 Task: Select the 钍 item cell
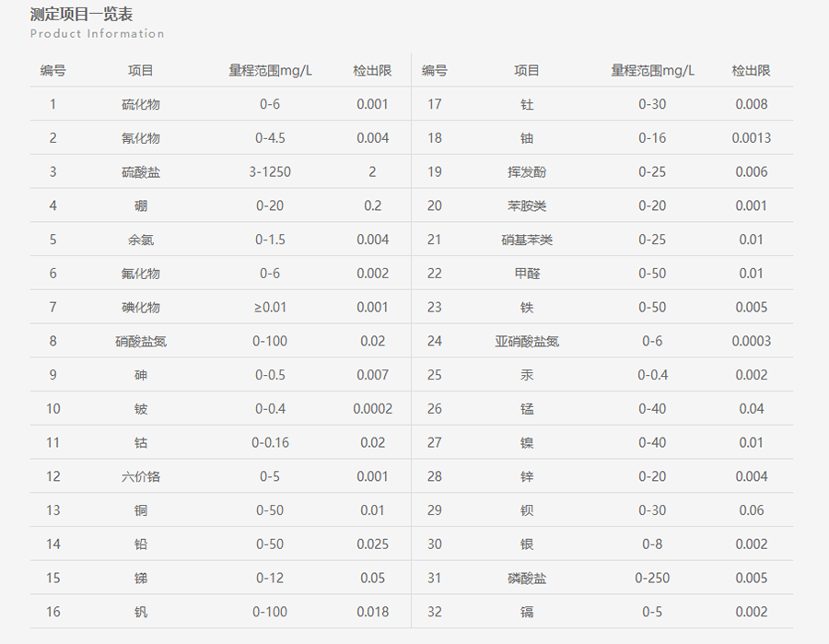point(527,104)
